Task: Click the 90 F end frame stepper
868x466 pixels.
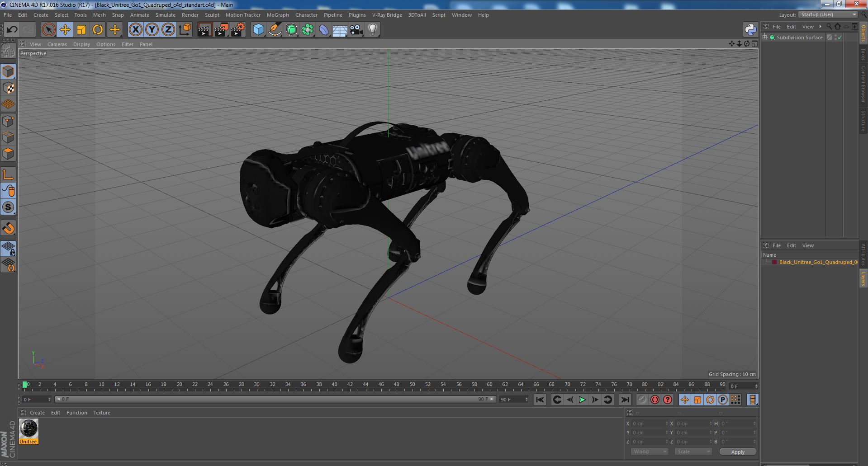Action: tap(526, 400)
